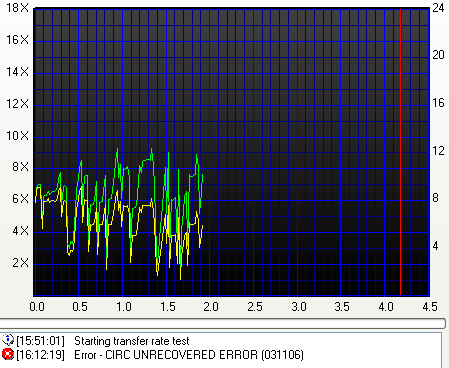Screen dimensions: 449x368
Task: Click the progress bar below the graph
Action: [223, 323]
